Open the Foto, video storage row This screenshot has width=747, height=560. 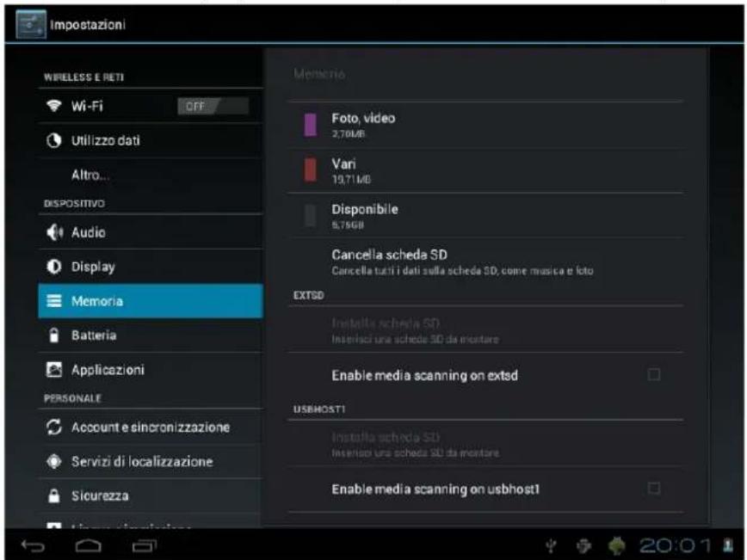pos(486,126)
